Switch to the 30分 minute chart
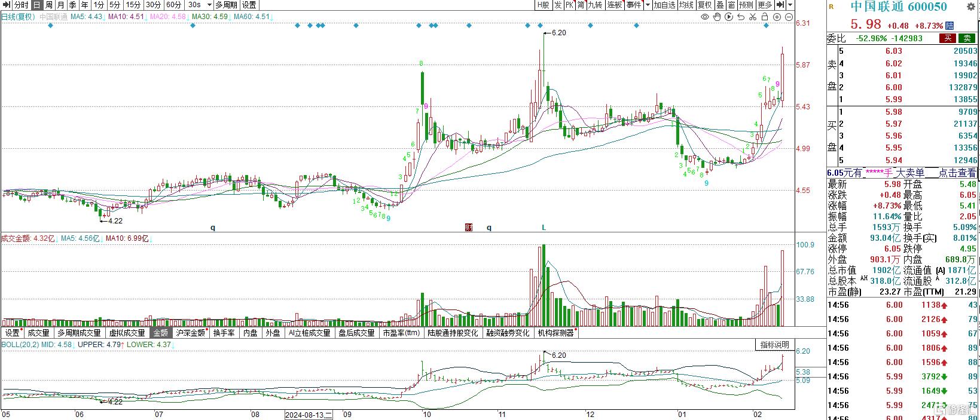Screen dimensions: 980x420 153,5
